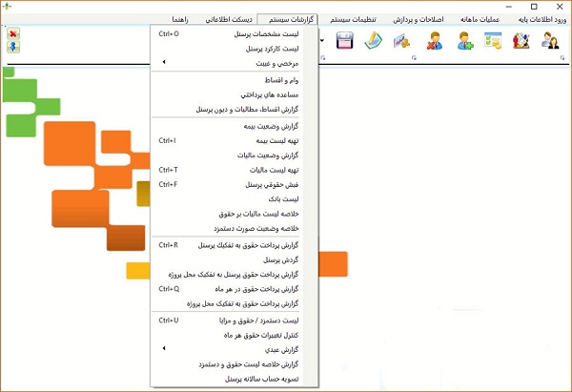Open the toolbar dropdown arrow beside save icon
The width and height of the screenshot is (572, 392).
322,40
